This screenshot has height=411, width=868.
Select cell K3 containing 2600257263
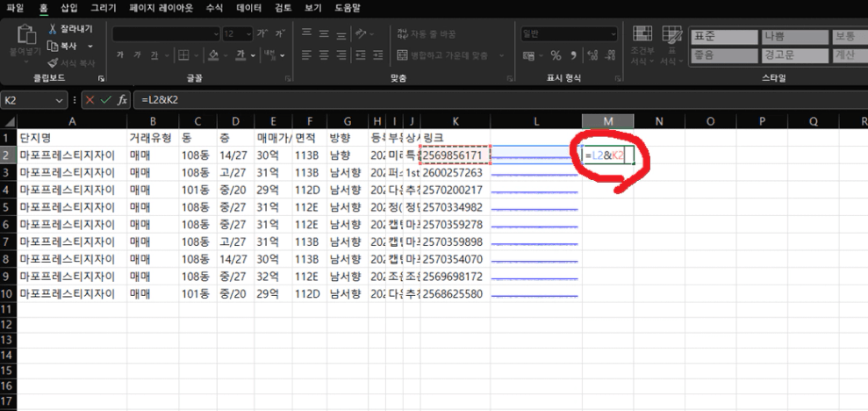pos(454,173)
